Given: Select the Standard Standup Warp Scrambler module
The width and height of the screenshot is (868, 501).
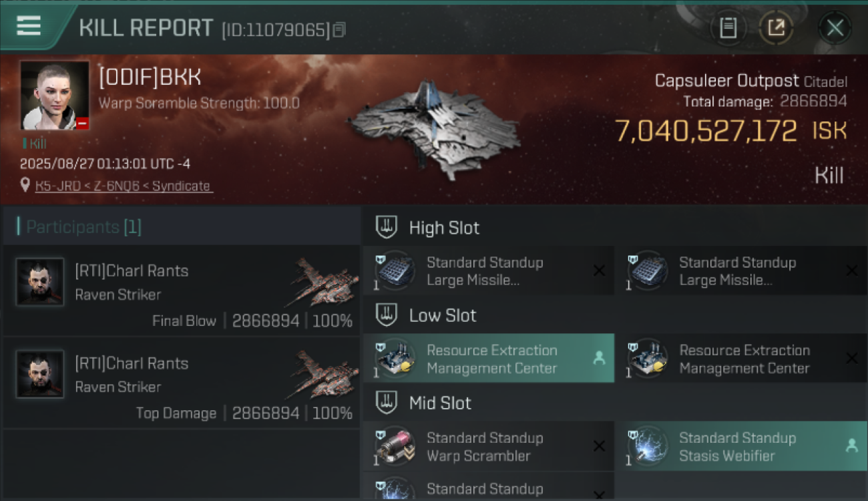Looking at the screenshot, I should coord(488,446).
